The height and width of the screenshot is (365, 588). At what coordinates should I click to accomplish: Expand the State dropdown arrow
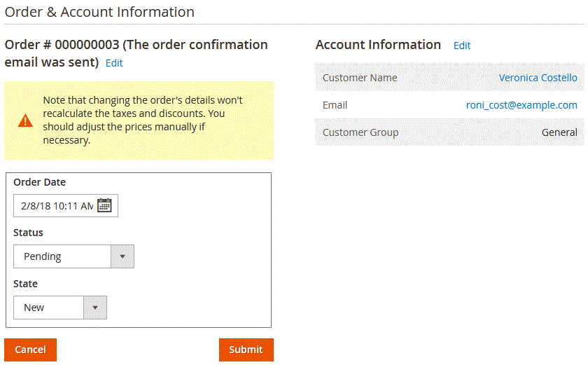point(95,308)
